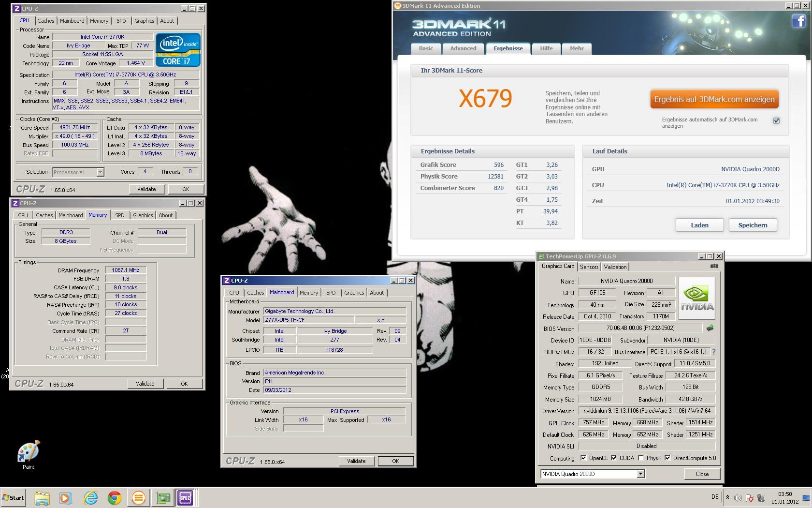Launch Internet Explorer from the taskbar
812x508 pixels.
(90, 498)
